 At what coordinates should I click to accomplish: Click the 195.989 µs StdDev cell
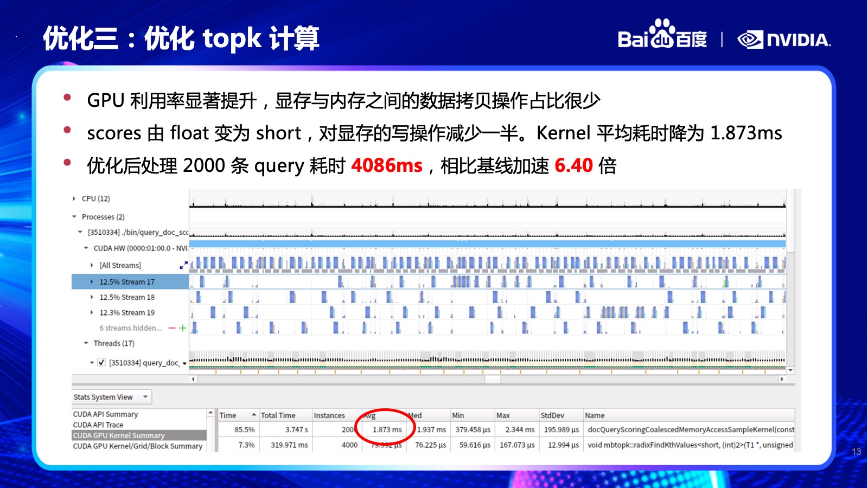click(x=561, y=429)
